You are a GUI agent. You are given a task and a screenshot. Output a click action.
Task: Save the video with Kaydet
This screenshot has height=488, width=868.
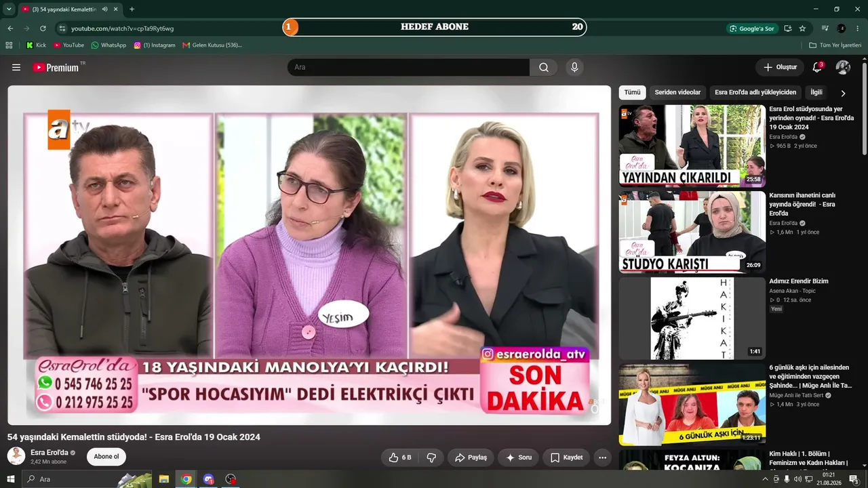pyautogui.click(x=566, y=457)
